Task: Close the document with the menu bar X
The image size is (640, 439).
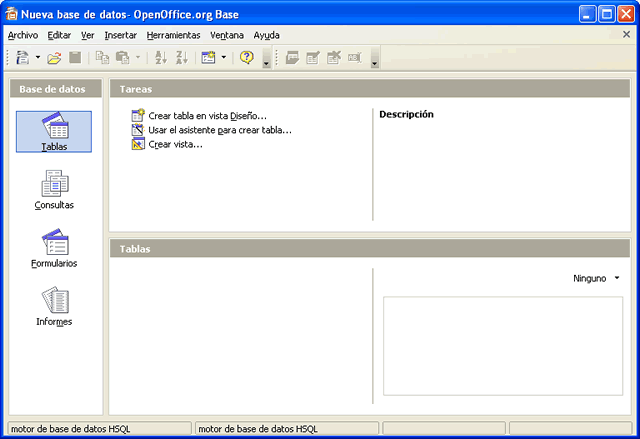Action: click(627, 34)
